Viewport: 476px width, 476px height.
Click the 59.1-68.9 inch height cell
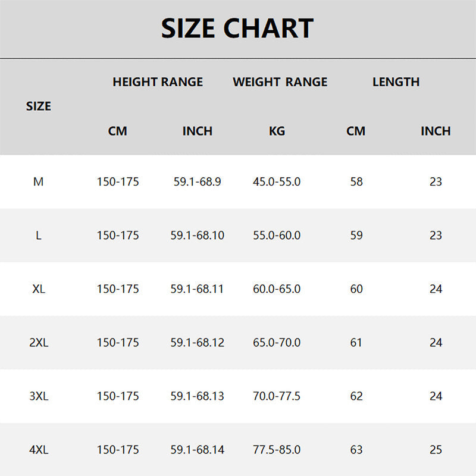click(x=198, y=182)
